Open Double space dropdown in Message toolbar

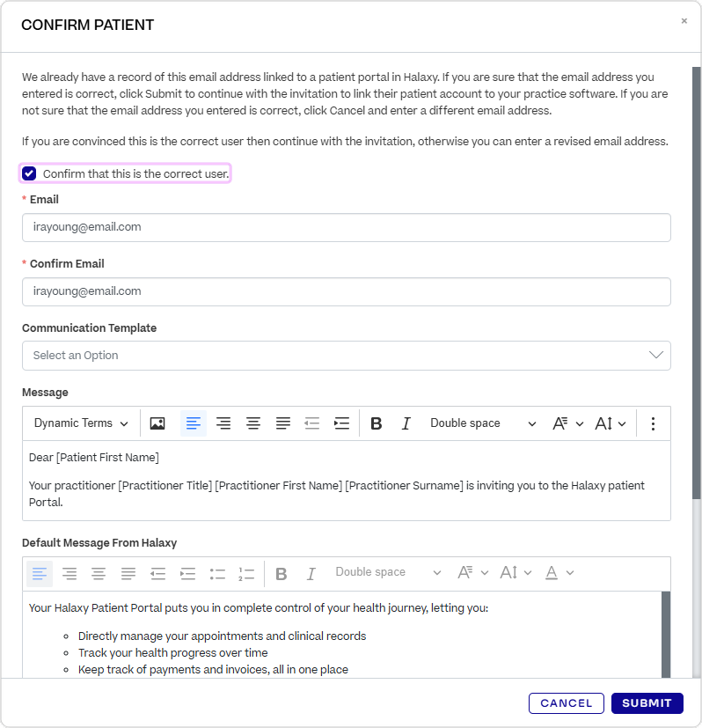pyautogui.click(x=483, y=423)
